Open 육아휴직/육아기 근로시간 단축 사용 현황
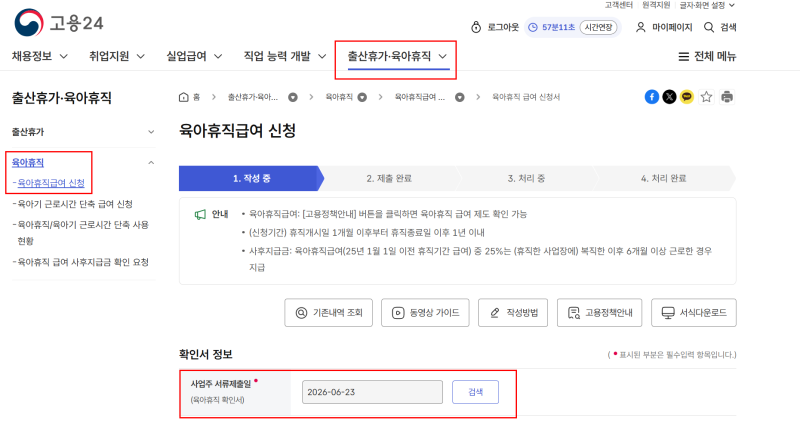Viewport: 800px width, 427px height. pyautogui.click(x=83, y=233)
